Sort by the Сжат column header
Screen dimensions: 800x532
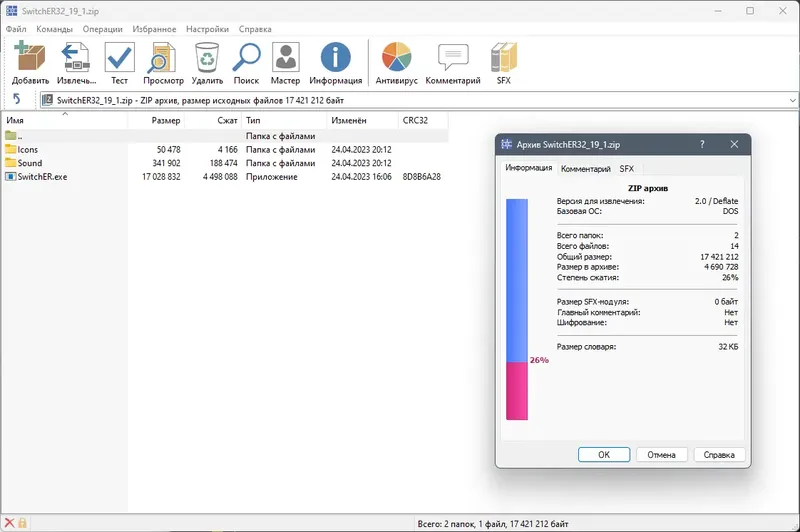coord(213,120)
